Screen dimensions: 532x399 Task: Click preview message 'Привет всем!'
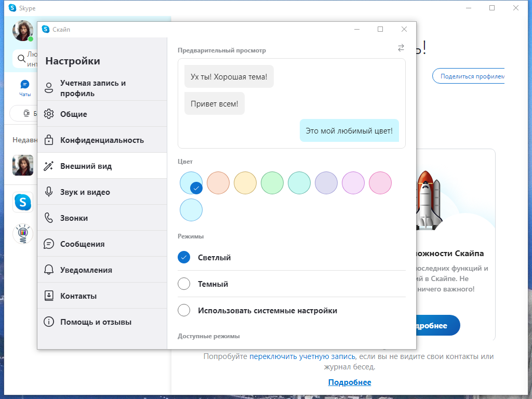(x=215, y=103)
